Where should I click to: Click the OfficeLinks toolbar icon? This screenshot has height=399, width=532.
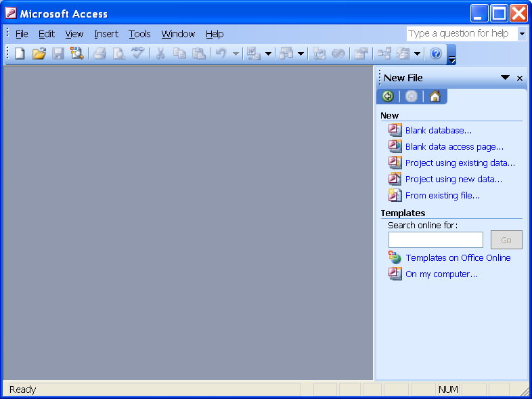click(253, 54)
